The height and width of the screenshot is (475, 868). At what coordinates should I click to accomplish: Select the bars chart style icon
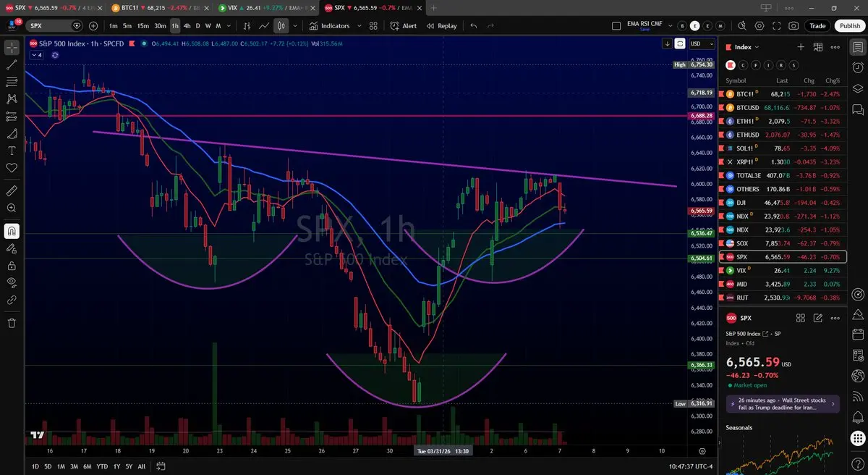[247, 26]
